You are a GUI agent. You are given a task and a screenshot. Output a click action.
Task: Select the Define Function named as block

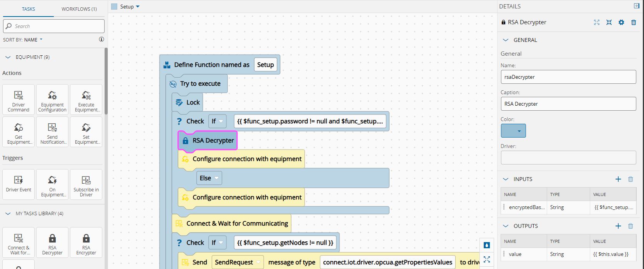pyautogui.click(x=211, y=65)
